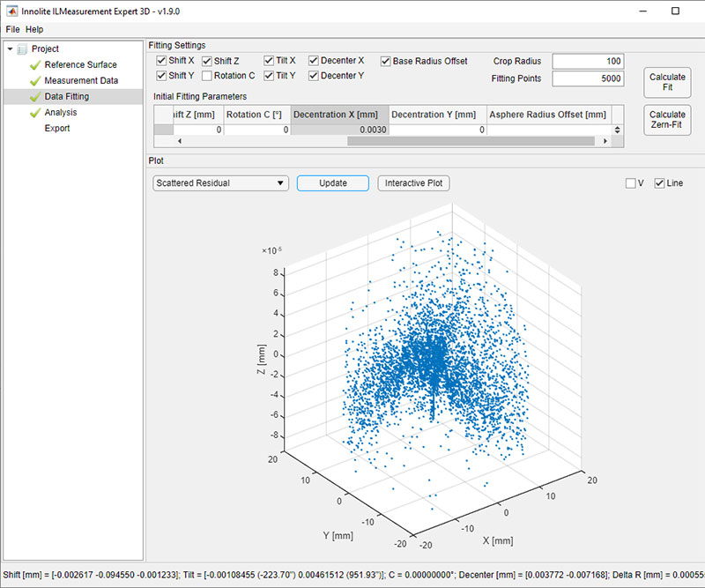Open the File menu
The width and height of the screenshot is (705, 588).
(x=12, y=29)
